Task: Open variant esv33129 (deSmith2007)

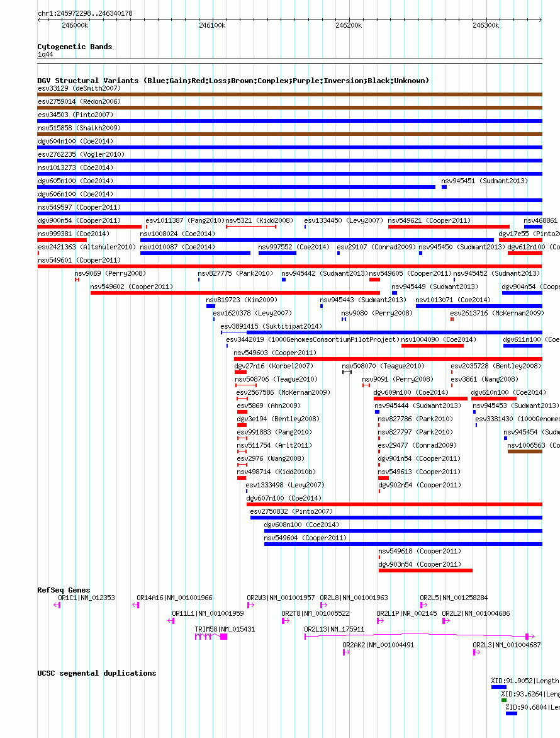Action: click(x=79, y=89)
